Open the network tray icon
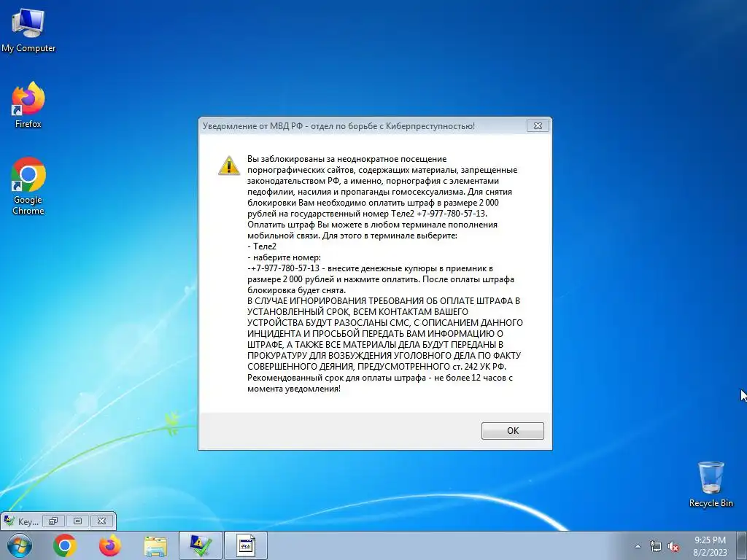 pos(656,546)
